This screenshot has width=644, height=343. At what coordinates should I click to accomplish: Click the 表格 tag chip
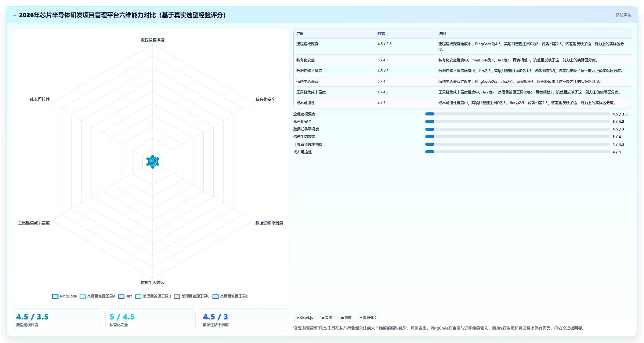click(327, 318)
